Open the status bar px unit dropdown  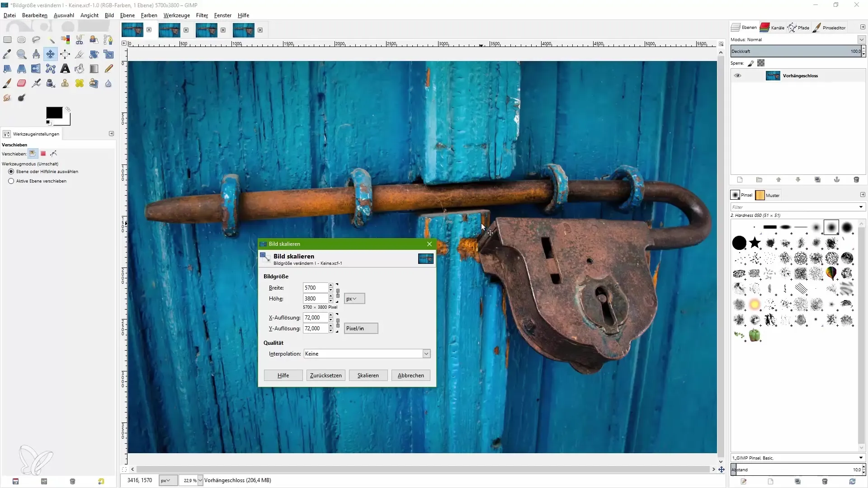coord(168,480)
